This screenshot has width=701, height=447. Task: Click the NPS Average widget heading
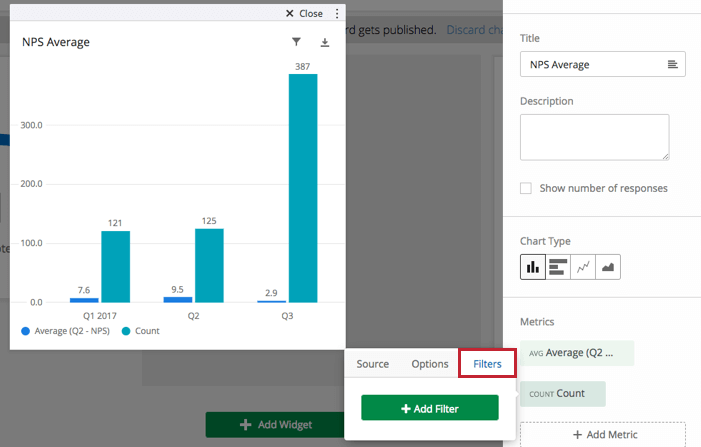pyautogui.click(x=56, y=42)
